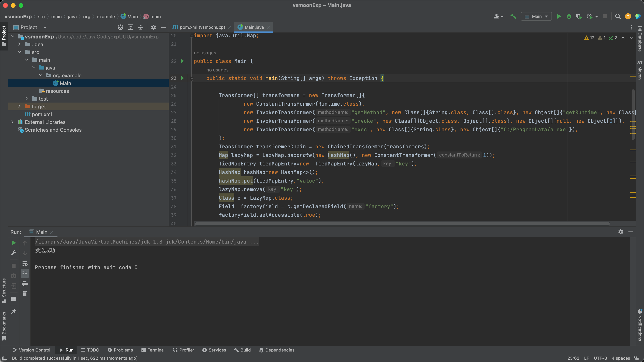Open Search Everywhere magnifier icon
Screen dimensions: 644x362
click(x=618, y=17)
